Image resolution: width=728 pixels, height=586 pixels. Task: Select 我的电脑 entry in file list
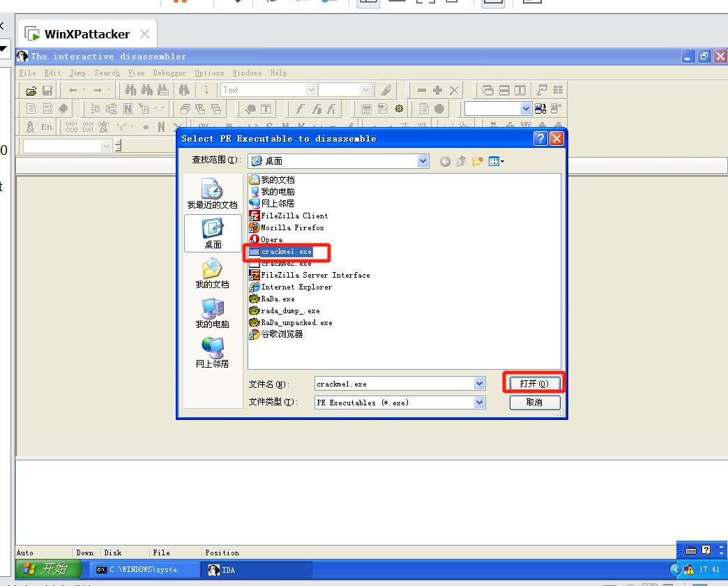(272, 191)
